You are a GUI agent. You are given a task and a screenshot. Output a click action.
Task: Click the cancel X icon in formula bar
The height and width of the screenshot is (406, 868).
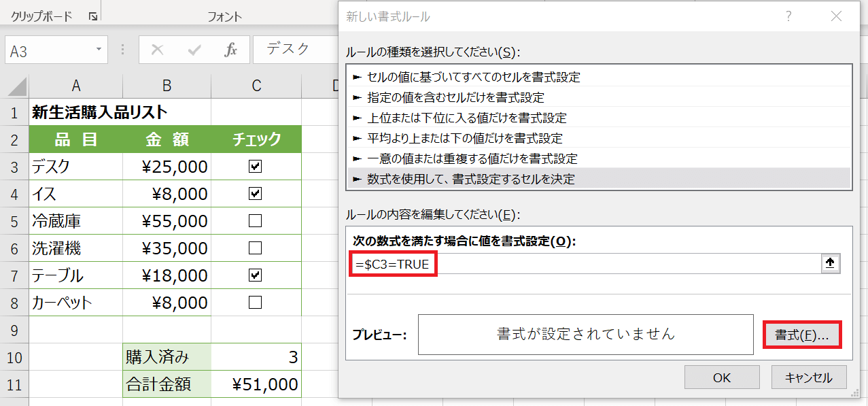158,50
